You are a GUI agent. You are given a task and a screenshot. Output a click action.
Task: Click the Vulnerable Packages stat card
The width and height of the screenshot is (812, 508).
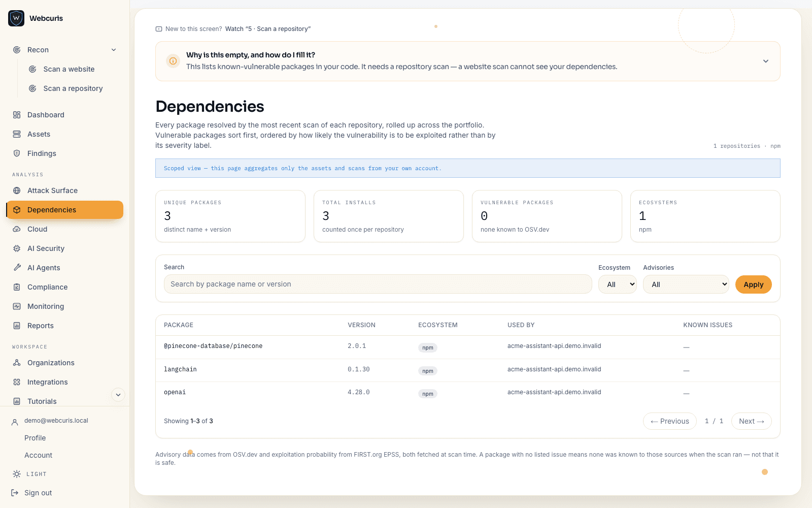[547, 216]
